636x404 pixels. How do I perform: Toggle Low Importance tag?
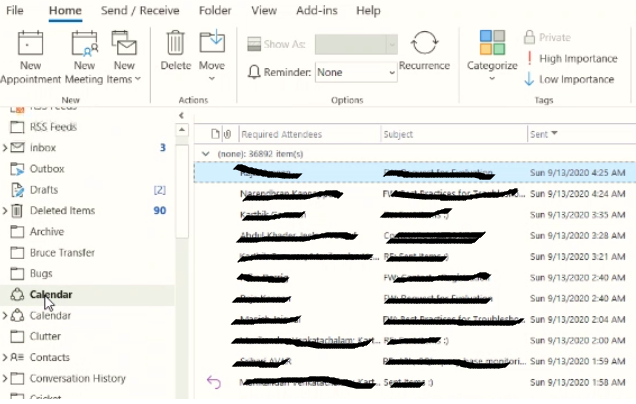(x=569, y=79)
